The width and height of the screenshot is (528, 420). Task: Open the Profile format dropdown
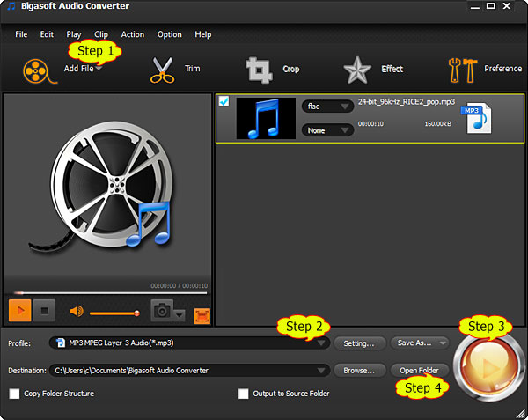[x=189, y=343]
